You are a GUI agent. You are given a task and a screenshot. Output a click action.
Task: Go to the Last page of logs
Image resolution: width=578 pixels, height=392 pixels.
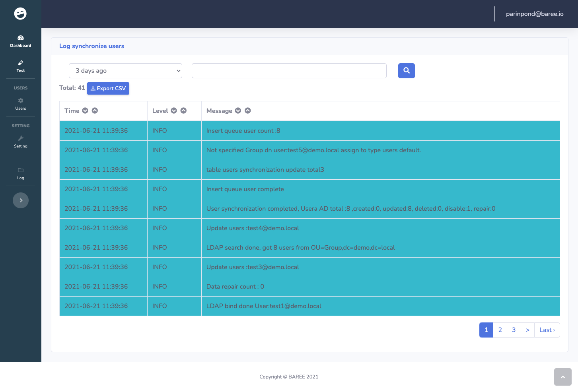(547, 330)
